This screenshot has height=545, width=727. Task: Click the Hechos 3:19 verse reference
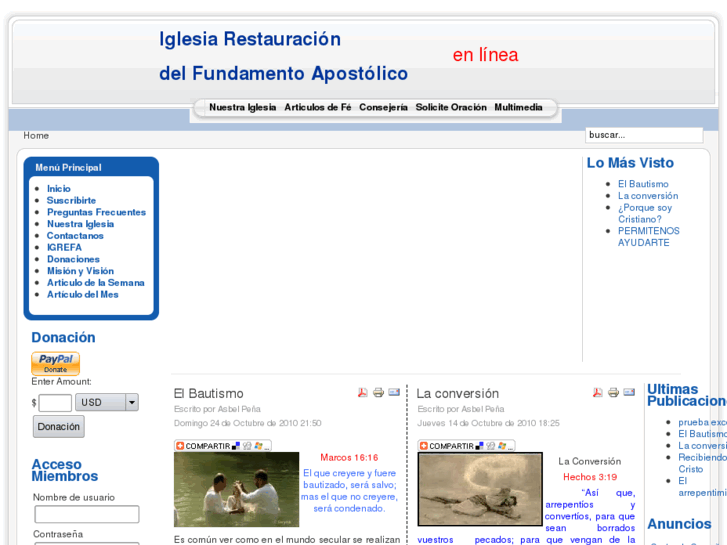pyautogui.click(x=590, y=477)
